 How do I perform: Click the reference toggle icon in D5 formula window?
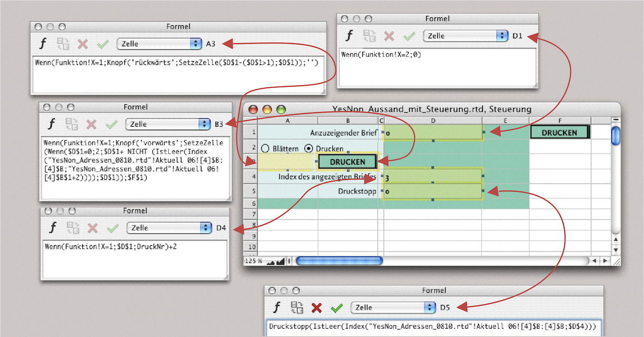(x=297, y=307)
